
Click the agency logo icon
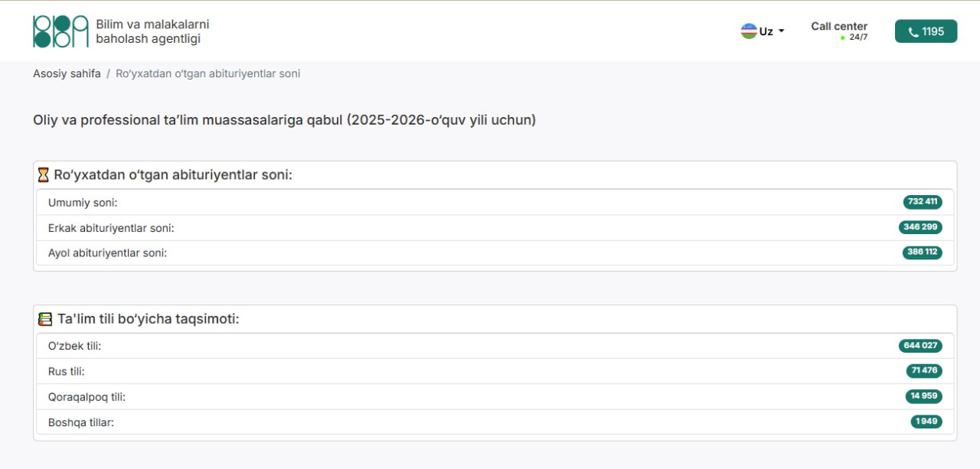click(61, 31)
